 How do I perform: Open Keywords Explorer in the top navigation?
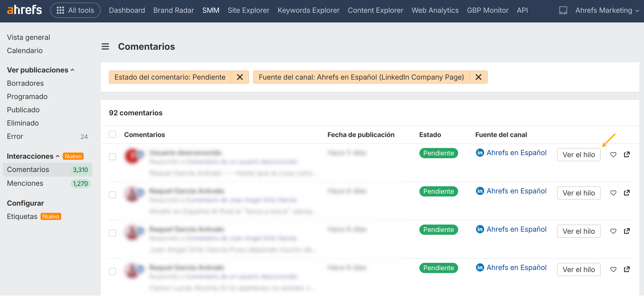pyautogui.click(x=308, y=10)
